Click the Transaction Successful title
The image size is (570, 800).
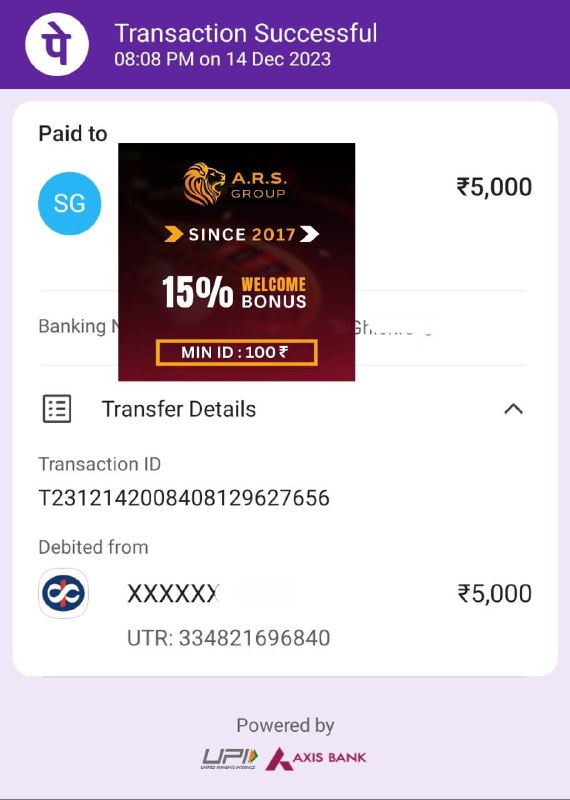(246, 34)
